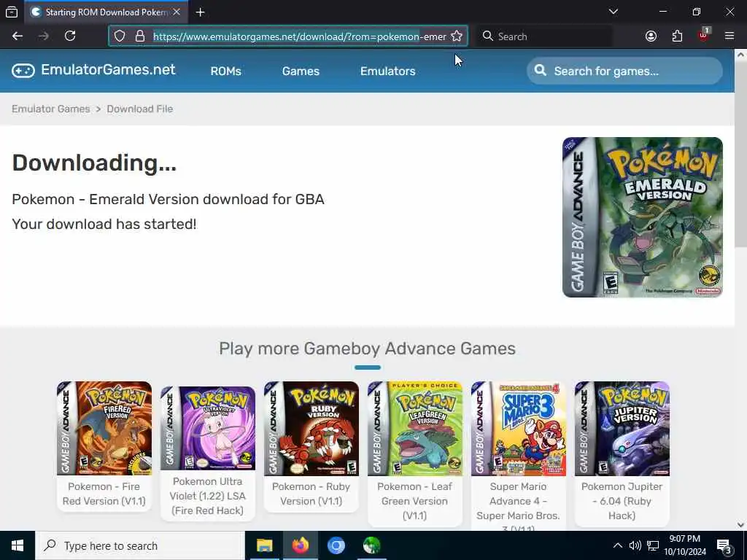
Task: Open Pokemon Leaf Green cover thumbnail
Action: click(x=414, y=429)
